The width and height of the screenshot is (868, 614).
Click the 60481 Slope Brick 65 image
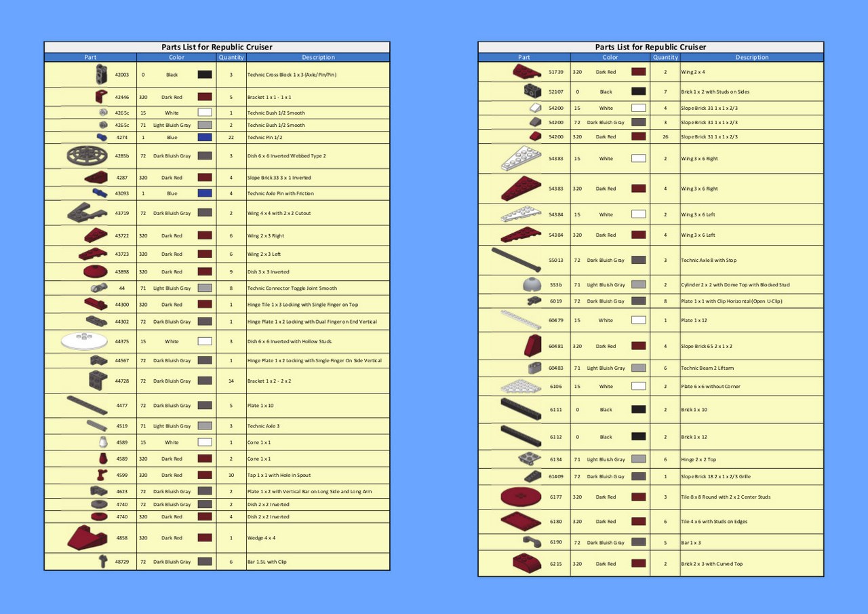(x=532, y=346)
